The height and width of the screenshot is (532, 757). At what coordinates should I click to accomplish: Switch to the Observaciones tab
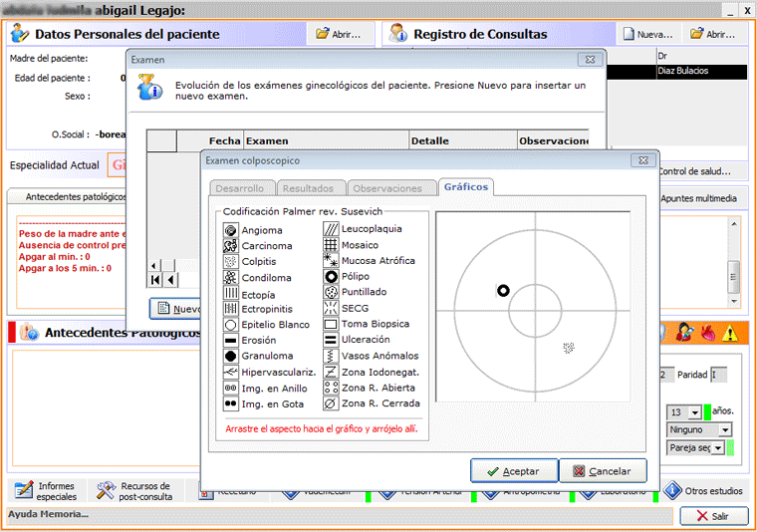(x=387, y=188)
